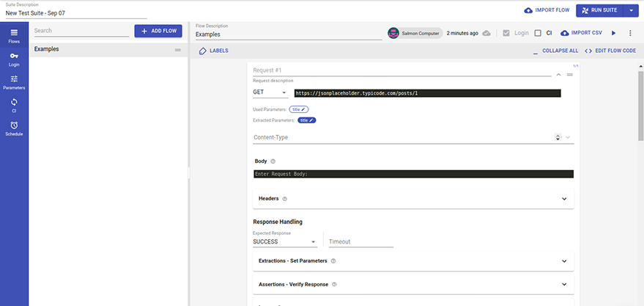Click the Assertions help question icon
This screenshot has width=644, height=306.
coord(334,285)
